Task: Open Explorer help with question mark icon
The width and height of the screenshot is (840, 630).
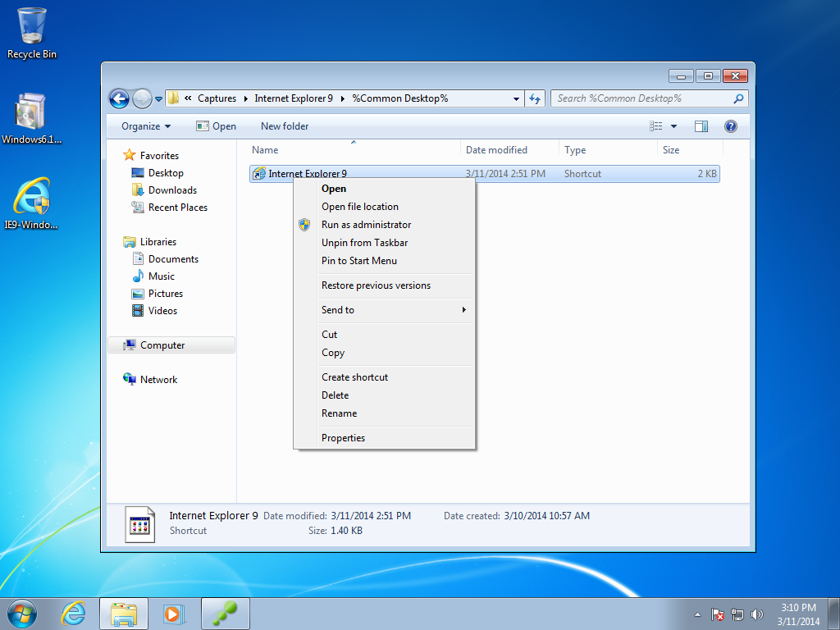Action: pyautogui.click(x=731, y=126)
